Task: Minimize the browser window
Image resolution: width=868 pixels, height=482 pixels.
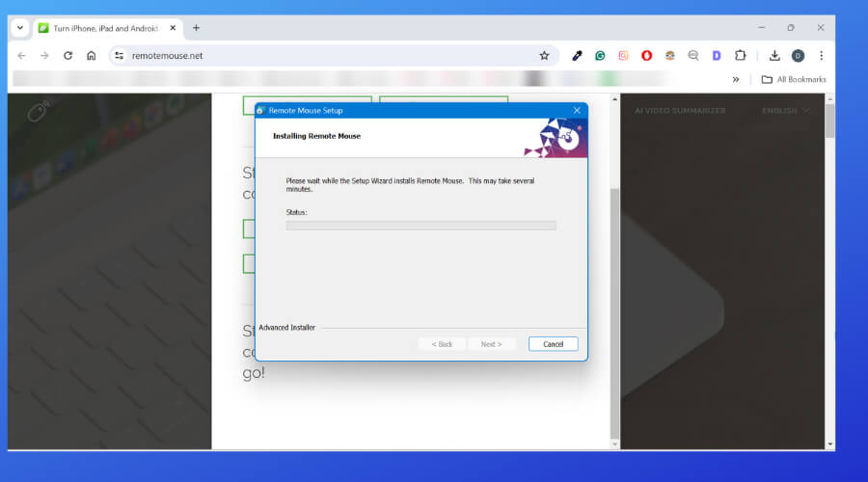Action: [762, 28]
